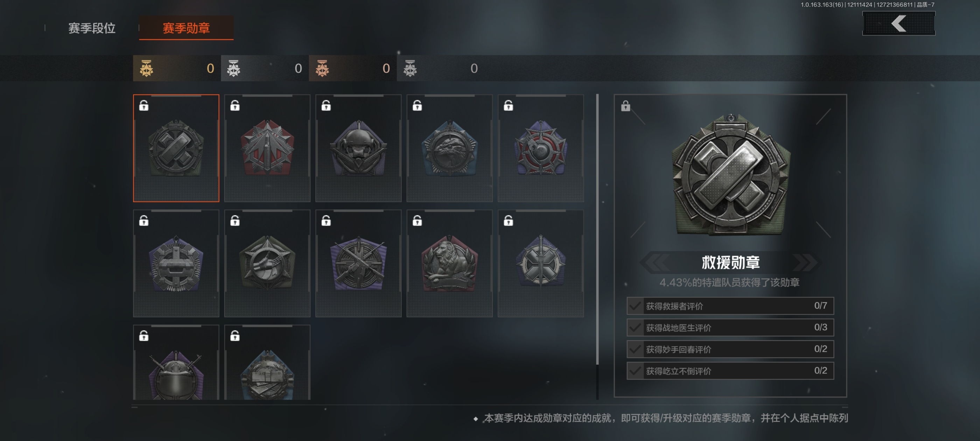
Task: Select the handshake star medal
Action: pyautogui.click(x=267, y=263)
